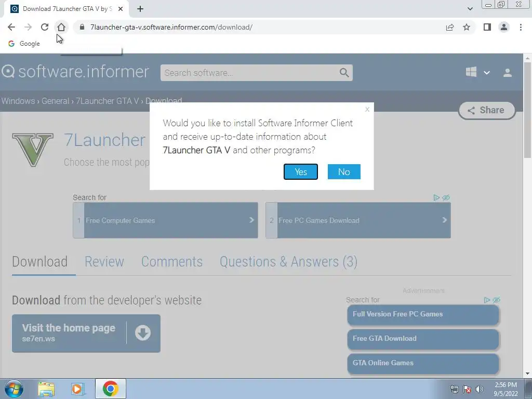The width and height of the screenshot is (532, 399).
Task: Click the volume speaker tray icon
Action: pos(480,389)
